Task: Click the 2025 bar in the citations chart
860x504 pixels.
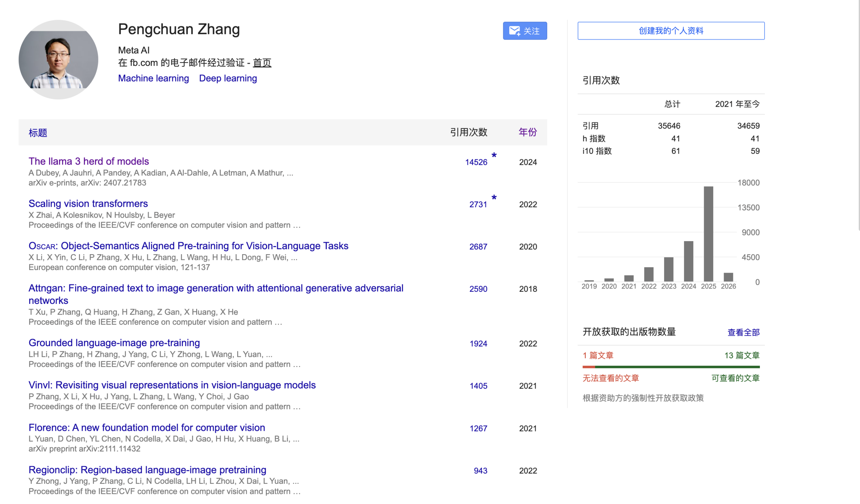Action: click(x=708, y=234)
